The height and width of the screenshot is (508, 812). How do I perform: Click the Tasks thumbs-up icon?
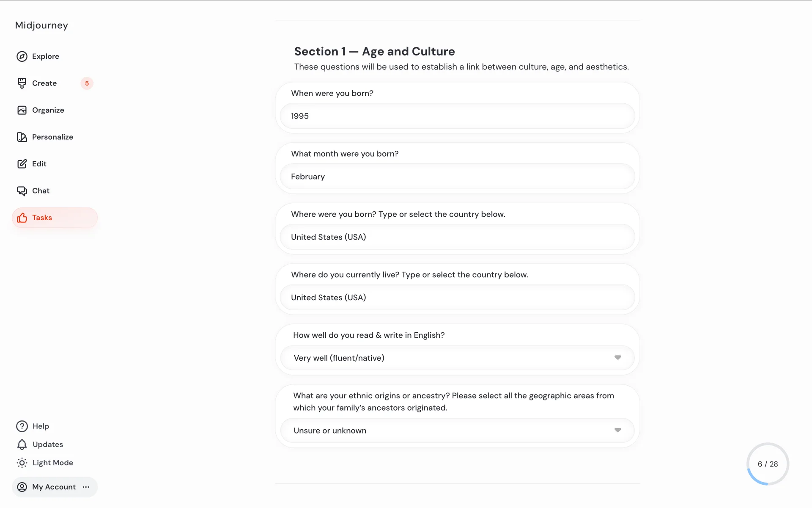point(22,218)
